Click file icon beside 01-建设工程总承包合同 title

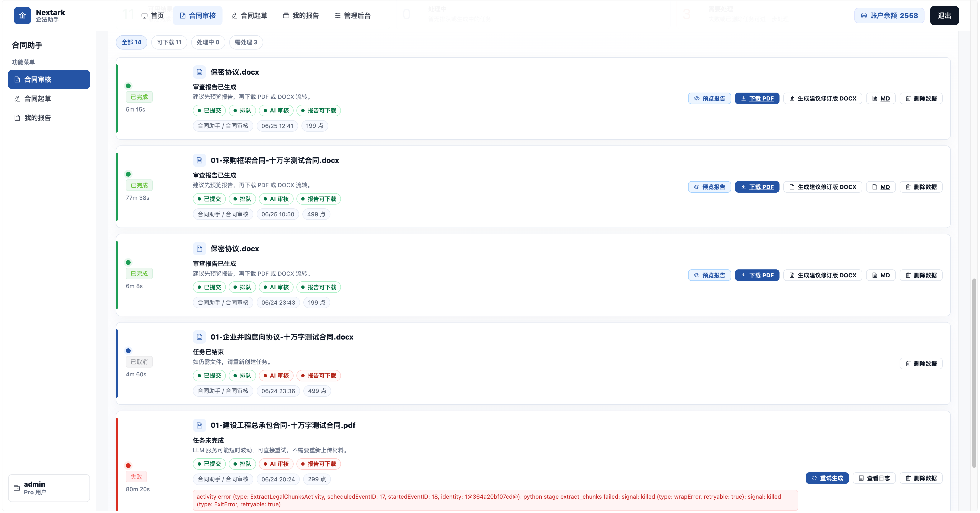tap(199, 425)
